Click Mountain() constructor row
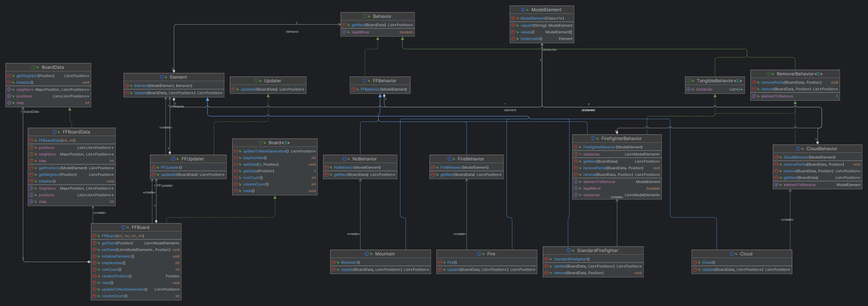The height and width of the screenshot is (306, 868). pos(380,263)
